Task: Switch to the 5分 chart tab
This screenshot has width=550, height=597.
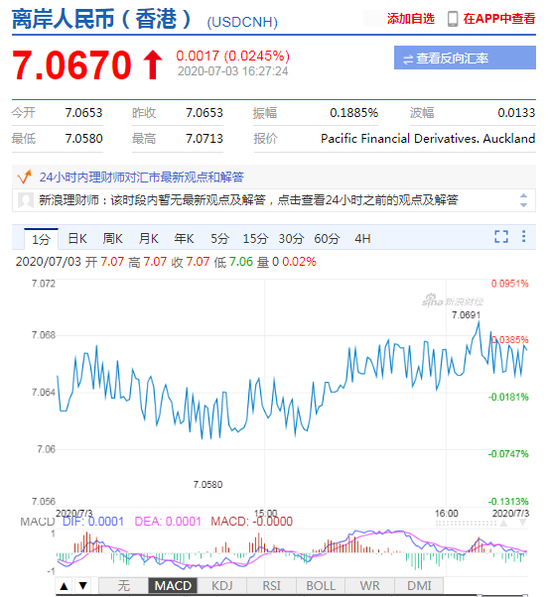Action: pos(220,239)
